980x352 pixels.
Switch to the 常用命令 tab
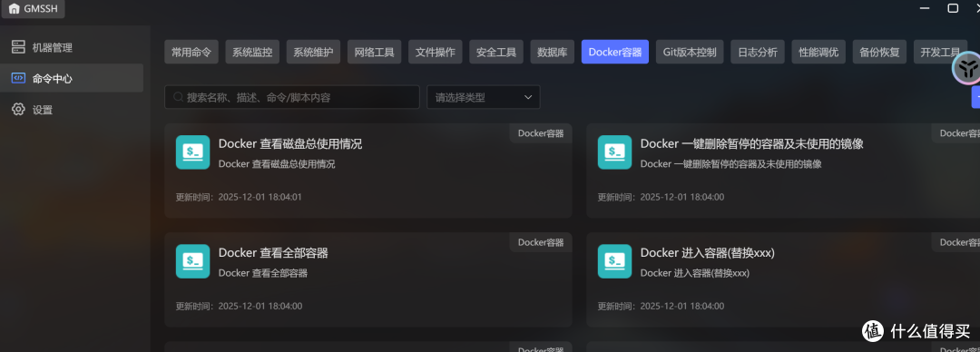pos(191,52)
